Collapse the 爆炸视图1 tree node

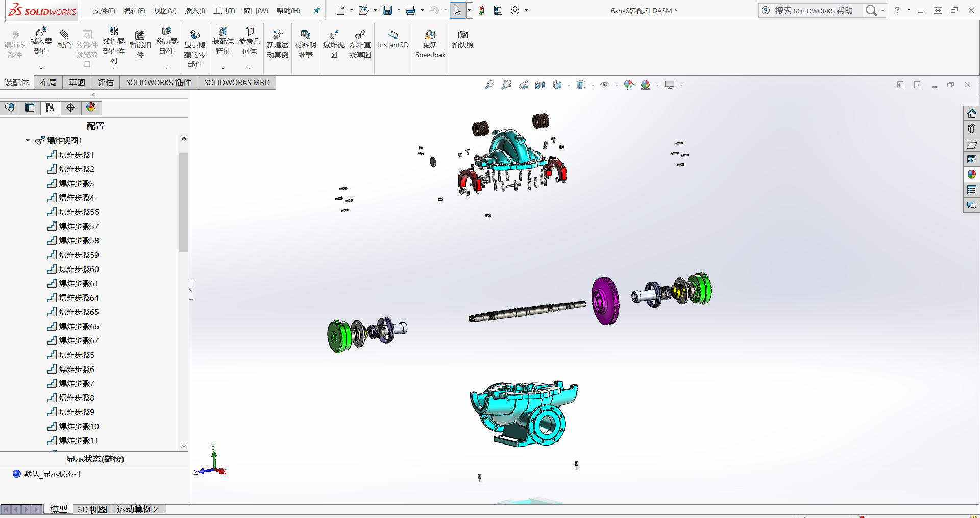click(28, 140)
